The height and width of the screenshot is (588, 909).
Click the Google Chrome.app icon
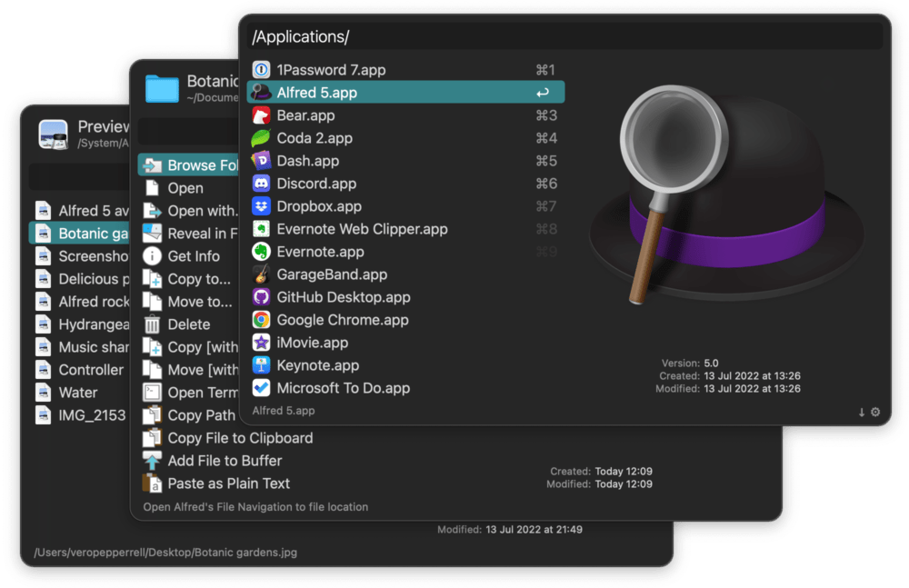259,320
